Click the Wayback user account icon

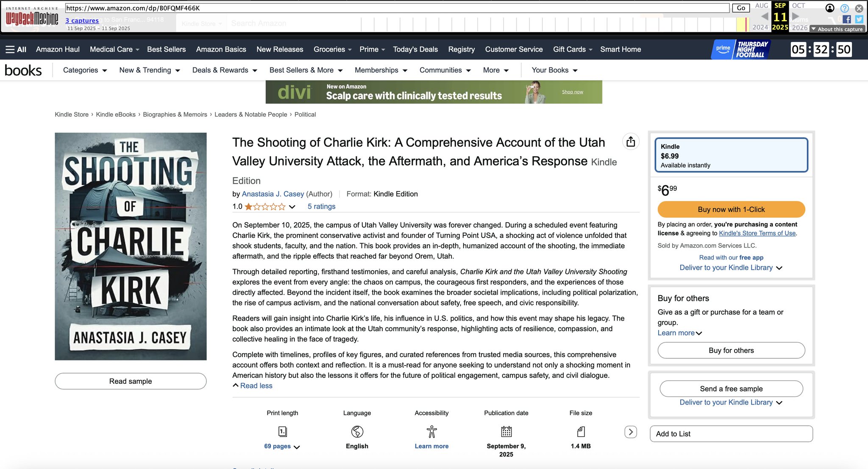(830, 8)
